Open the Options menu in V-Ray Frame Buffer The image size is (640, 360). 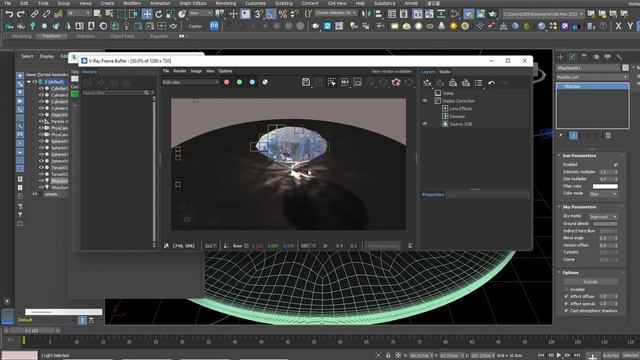225,71
